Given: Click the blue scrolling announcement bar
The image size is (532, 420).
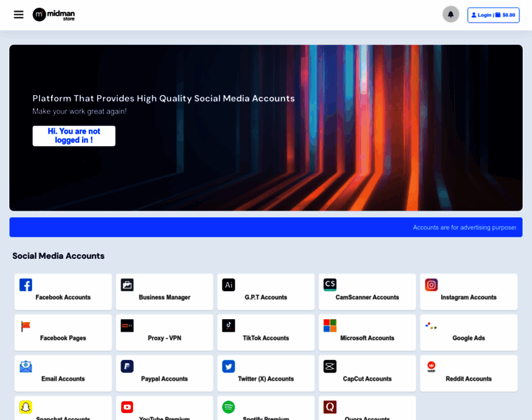Looking at the screenshot, I should (266, 227).
